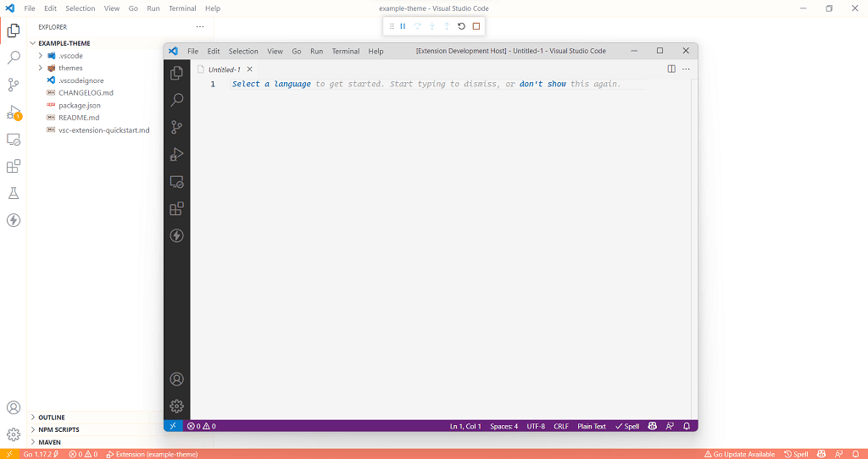This screenshot has height=459, width=868.
Task: Restart debugging in the debug toolbar
Action: (x=462, y=26)
